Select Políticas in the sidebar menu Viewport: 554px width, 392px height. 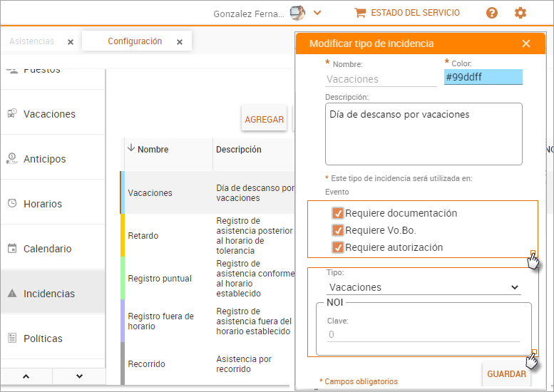(43, 339)
